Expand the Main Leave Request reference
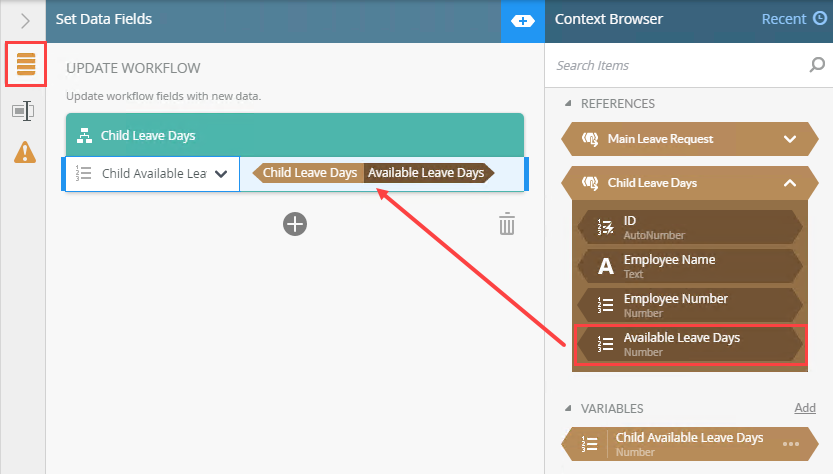The height and width of the screenshot is (474, 833). tap(790, 139)
